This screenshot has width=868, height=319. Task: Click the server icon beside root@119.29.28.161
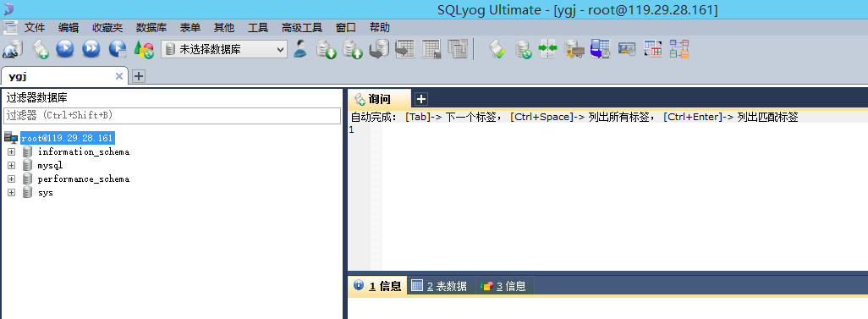pos(11,138)
